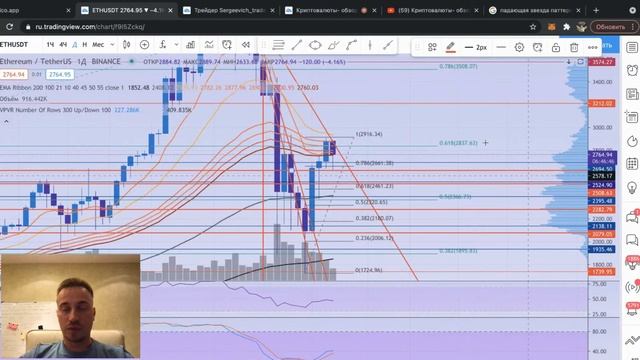Create an alert with the clock plus icon
Screen dimensions: 640x360
(227, 44)
